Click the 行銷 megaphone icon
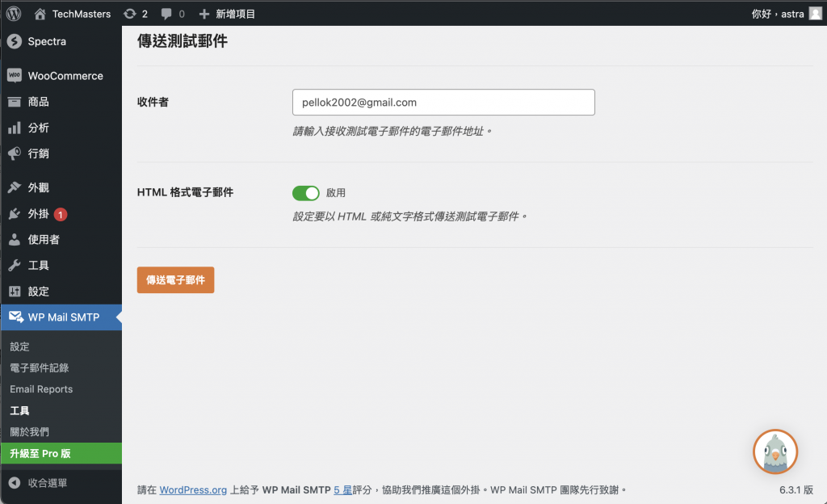This screenshot has width=827, height=504. (15, 153)
